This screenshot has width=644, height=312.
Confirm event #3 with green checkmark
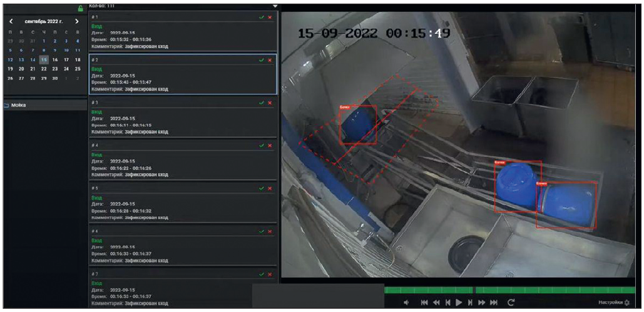[262, 103]
